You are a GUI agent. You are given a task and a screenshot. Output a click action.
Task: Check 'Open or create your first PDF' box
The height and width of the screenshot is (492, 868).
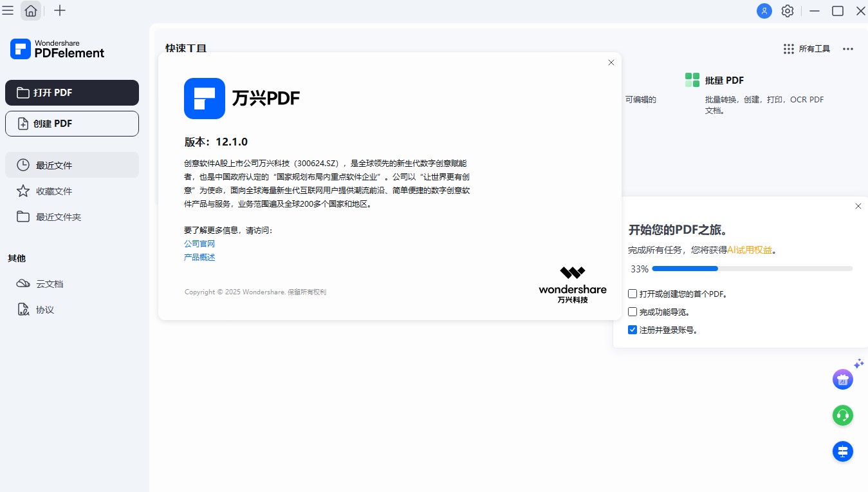tap(633, 294)
